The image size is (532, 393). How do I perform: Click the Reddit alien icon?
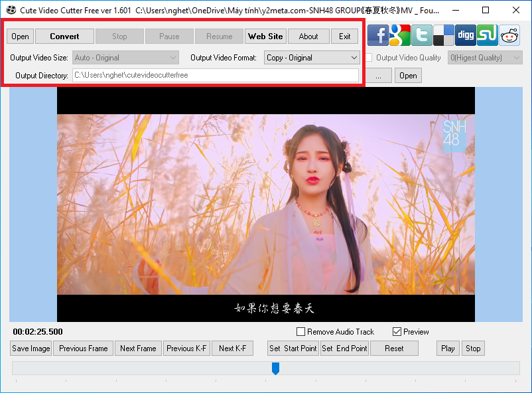pos(509,35)
